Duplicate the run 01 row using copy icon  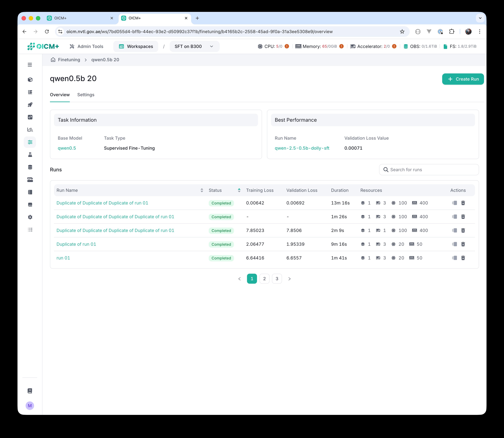coord(454,258)
